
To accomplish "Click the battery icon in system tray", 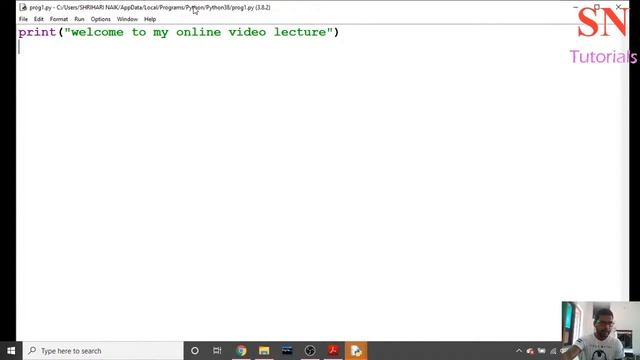I will (542, 351).
